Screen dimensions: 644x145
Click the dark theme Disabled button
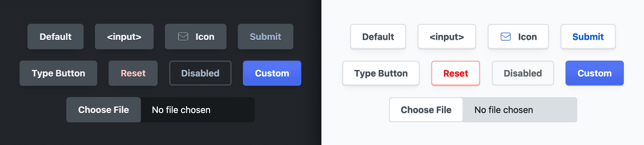click(x=200, y=73)
